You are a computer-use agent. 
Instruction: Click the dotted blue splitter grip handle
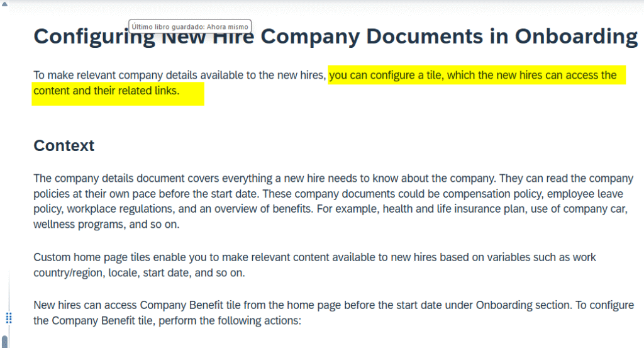click(x=8, y=317)
